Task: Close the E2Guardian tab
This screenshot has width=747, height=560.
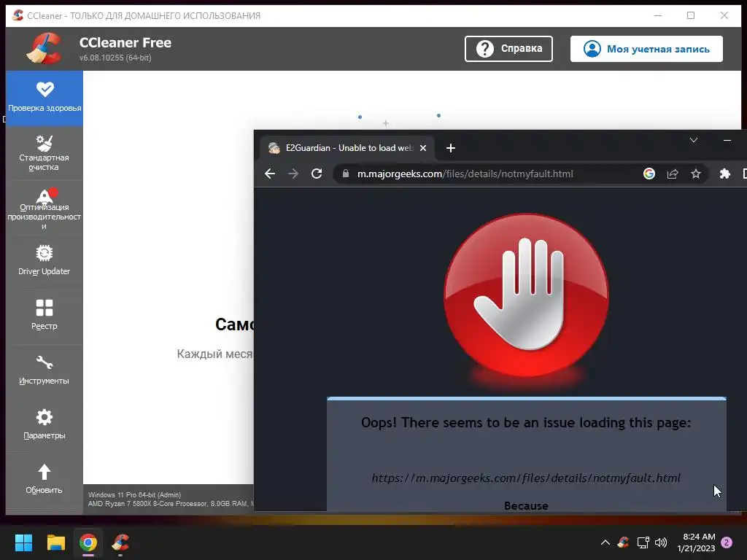Action: click(422, 148)
